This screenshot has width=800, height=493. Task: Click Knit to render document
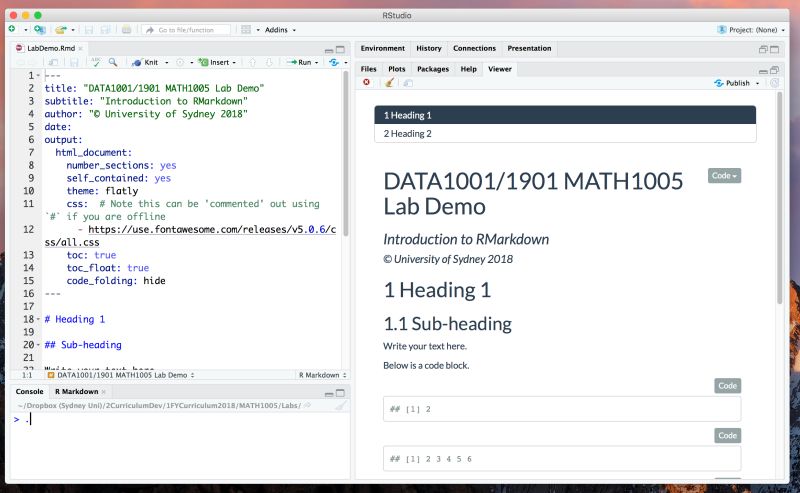[x=145, y=62]
